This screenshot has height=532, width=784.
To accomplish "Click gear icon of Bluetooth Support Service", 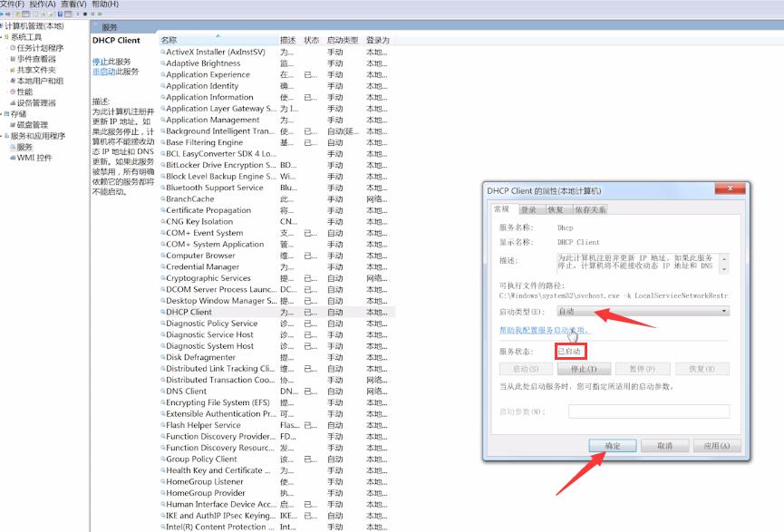I will click(x=162, y=188).
